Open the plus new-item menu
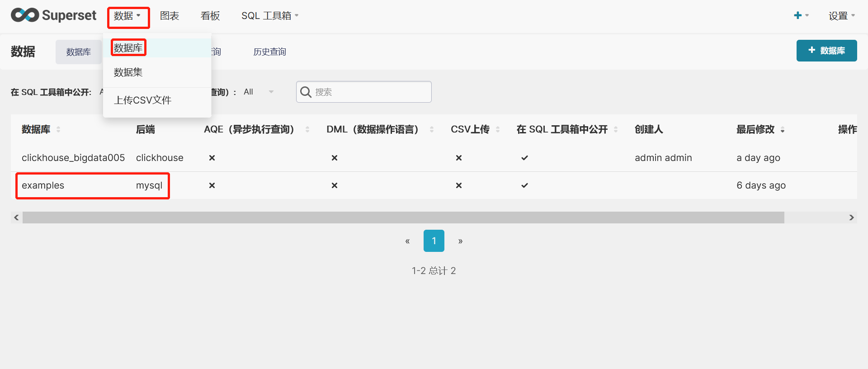868x369 pixels. pos(801,15)
